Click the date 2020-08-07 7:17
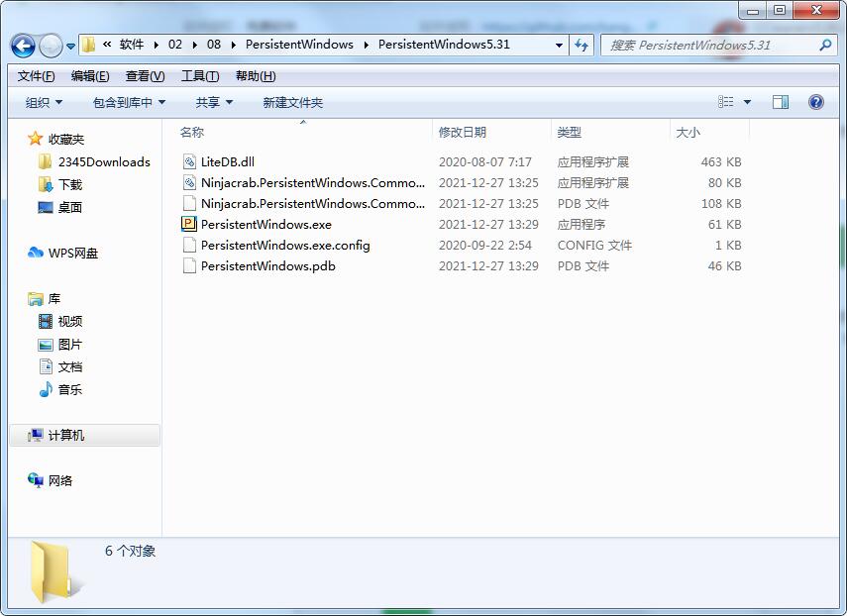Viewport: 847px width, 616px height. point(485,162)
